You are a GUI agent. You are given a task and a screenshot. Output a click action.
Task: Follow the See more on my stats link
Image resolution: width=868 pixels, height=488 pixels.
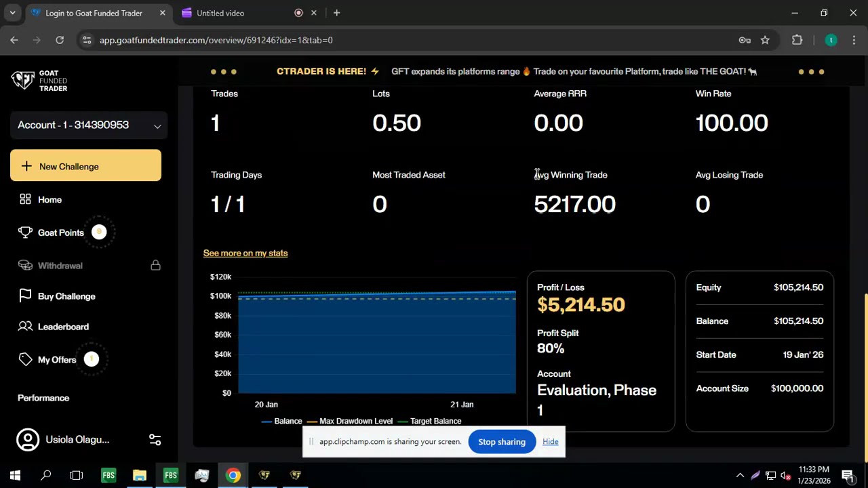245,253
